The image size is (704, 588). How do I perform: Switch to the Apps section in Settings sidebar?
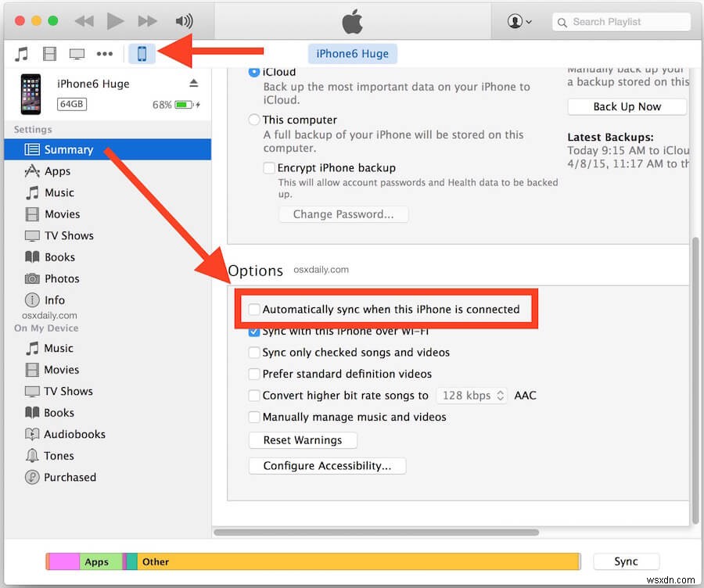(58, 171)
